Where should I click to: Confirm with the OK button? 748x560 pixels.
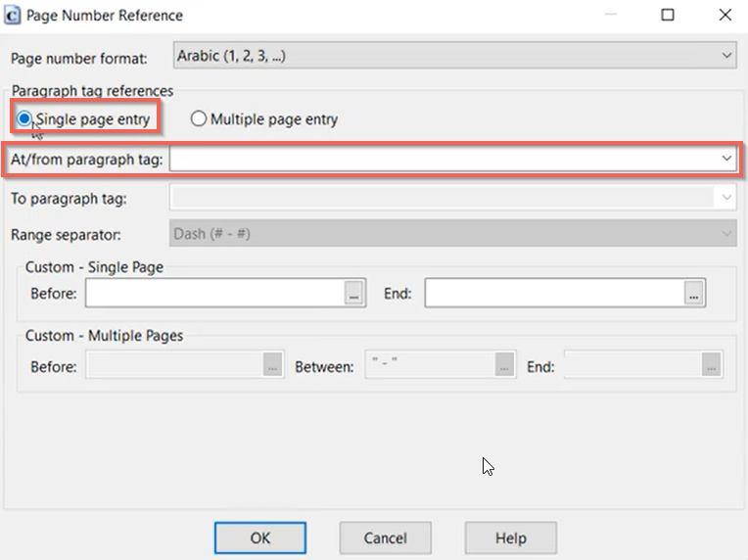pos(260,538)
